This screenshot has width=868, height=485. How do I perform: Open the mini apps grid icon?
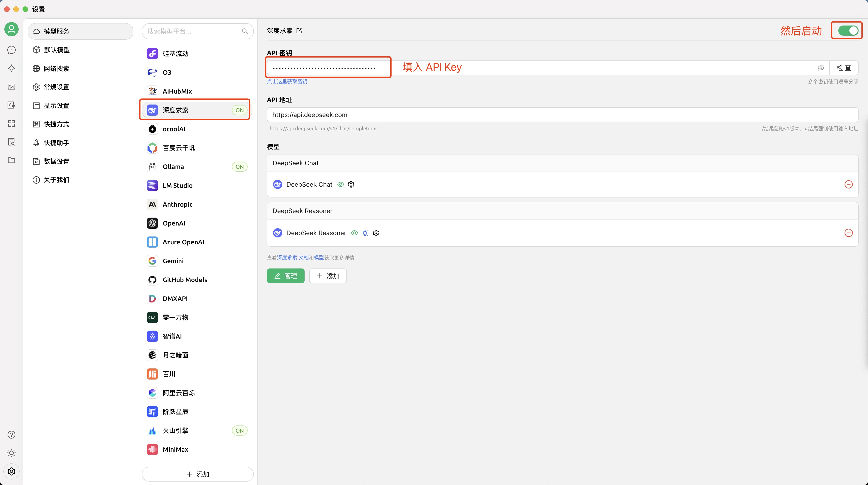(11, 123)
